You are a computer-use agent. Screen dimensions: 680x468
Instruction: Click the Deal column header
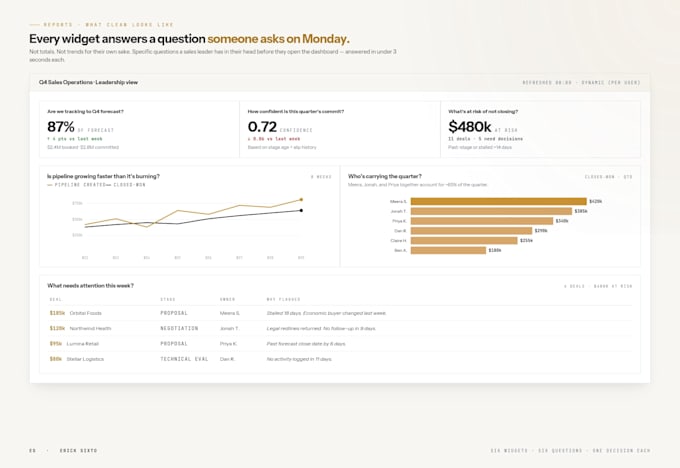tap(56, 299)
